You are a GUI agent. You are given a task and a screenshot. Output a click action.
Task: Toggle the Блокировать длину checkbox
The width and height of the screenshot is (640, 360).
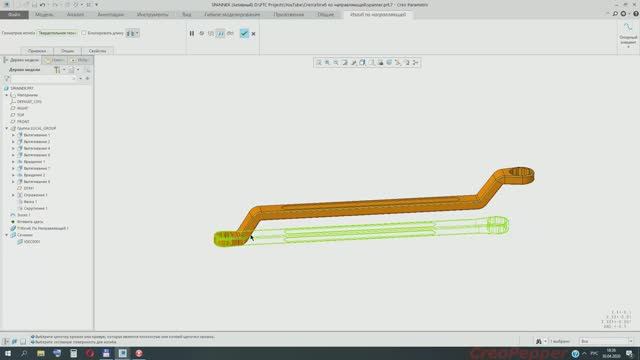coord(84,33)
